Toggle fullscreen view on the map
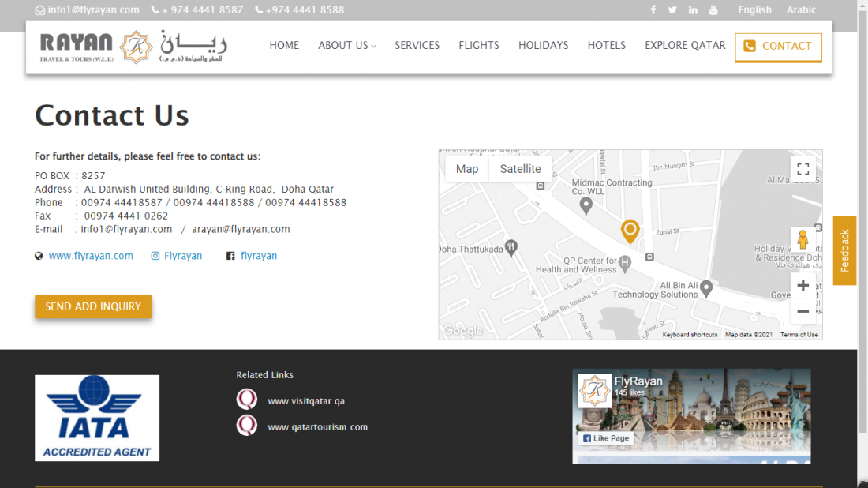The width and height of the screenshot is (868, 488). 803,169
